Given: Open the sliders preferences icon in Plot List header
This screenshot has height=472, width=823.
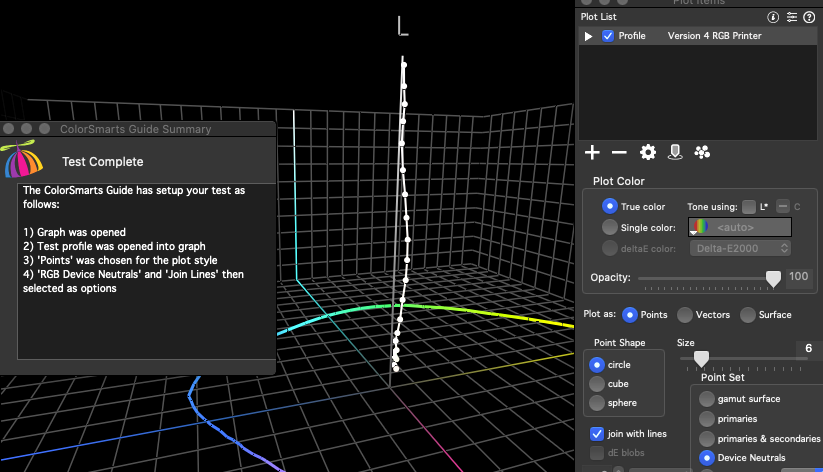Looking at the screenshot, I should coord(791,17).
